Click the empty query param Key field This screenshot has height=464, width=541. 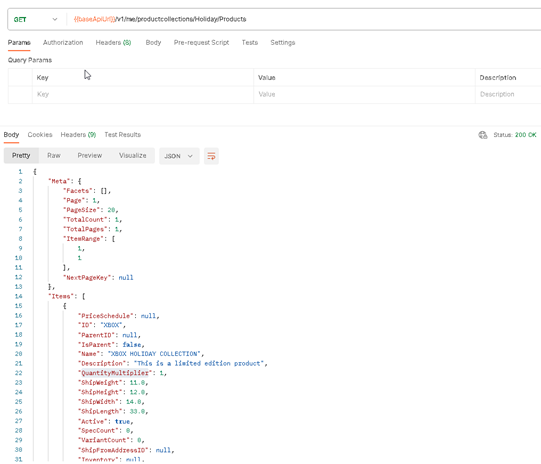pyautogui.click(x=143, y=94)
